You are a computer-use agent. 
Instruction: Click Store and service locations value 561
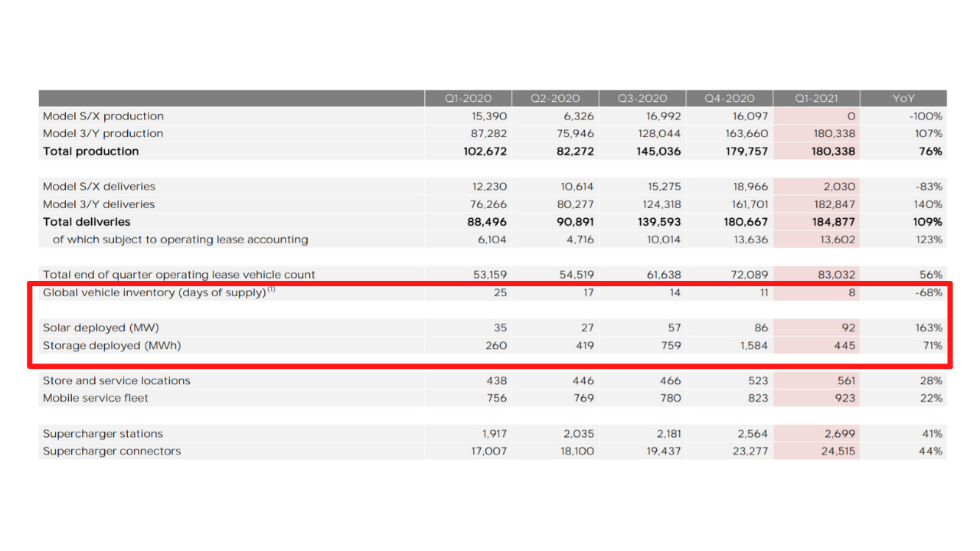[x=846, y=380]
